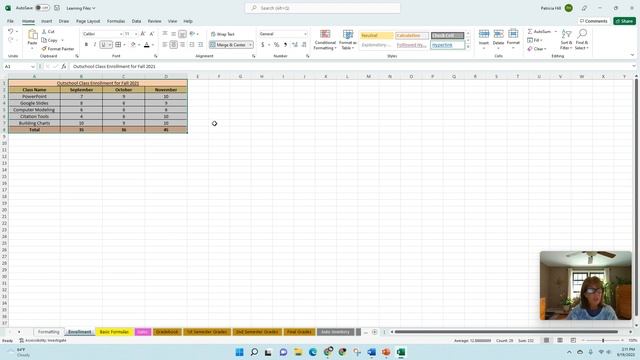Image resolution: width=640 pixels, height=360 pixels.
Task: Click the add new sheet plus button
Action: point(374,332)
